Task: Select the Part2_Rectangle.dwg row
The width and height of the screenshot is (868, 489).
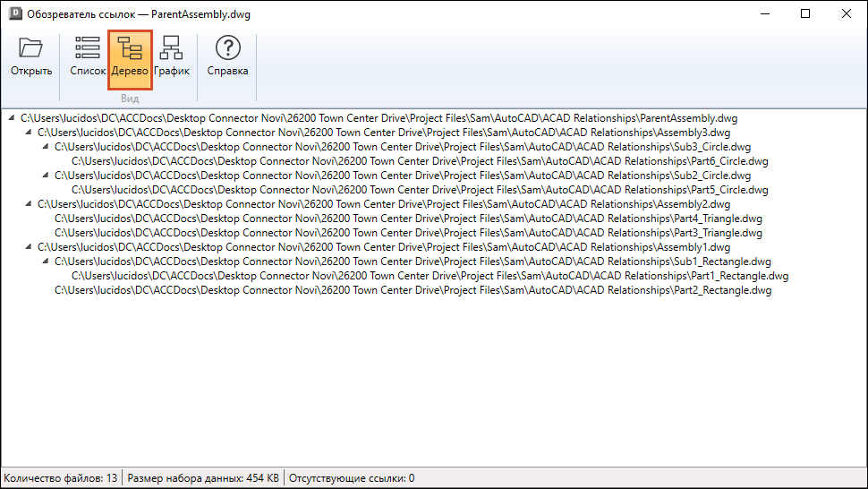Action: tap(413, 290)
